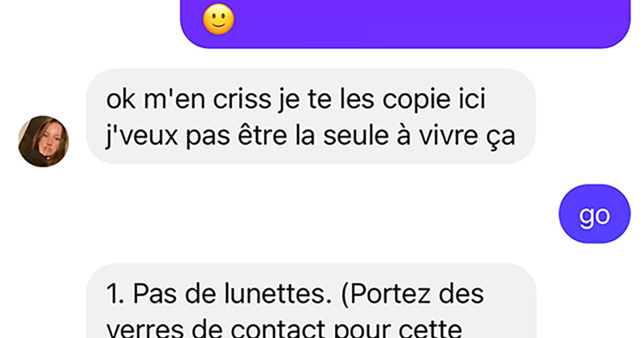The height and width of the screenshot is (338, 644).
Task: Open the sender's profile picture avatar
Action: (43, 141)
